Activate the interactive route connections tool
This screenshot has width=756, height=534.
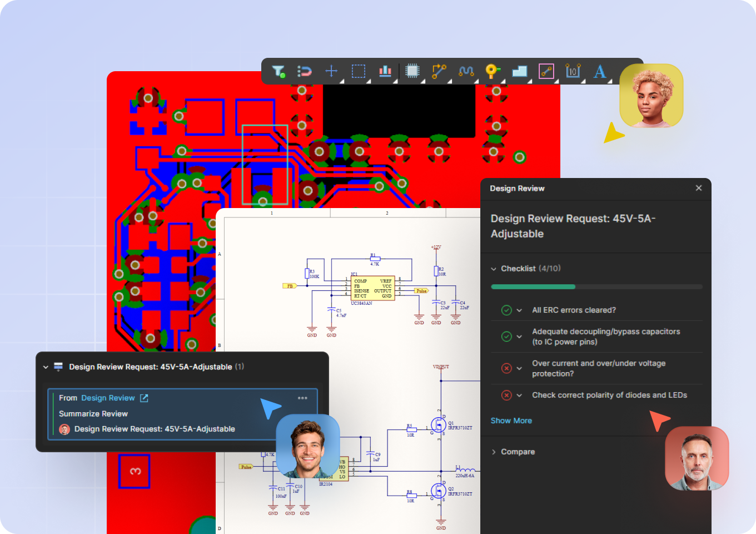coord(439,71)
